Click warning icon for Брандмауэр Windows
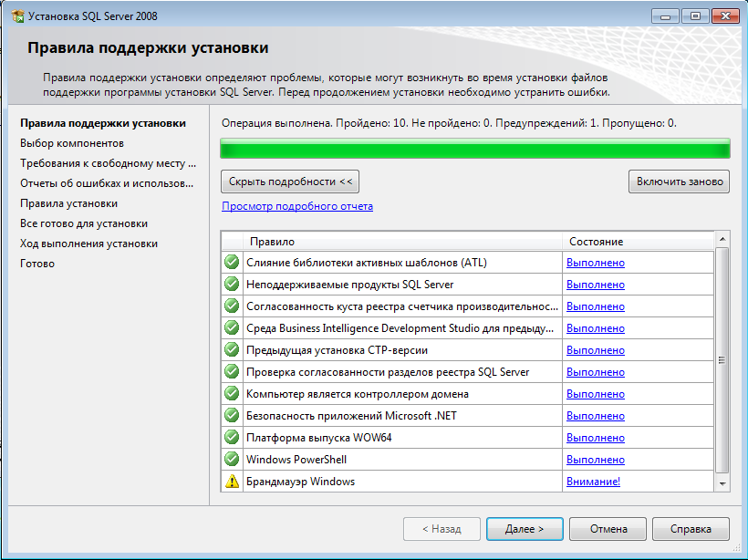Image resolution: width=748 pixels, height=560 pixels. tap(232, 482)
